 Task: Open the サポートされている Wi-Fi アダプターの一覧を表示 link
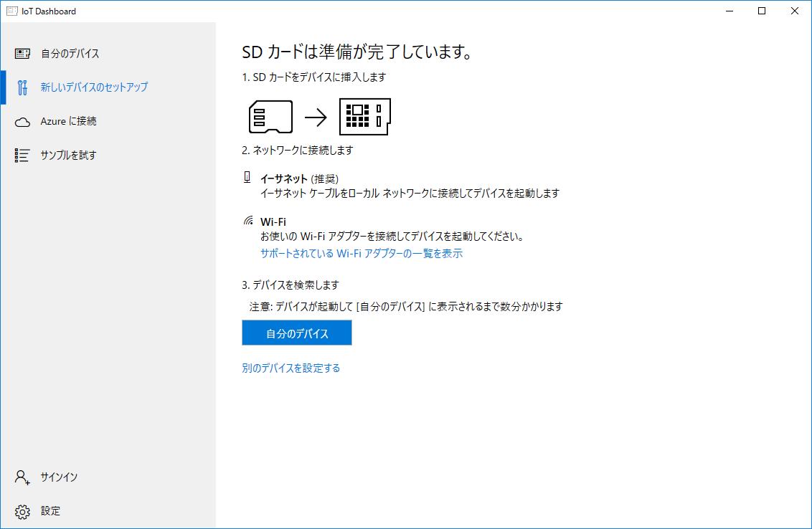[x=362, y=254]
